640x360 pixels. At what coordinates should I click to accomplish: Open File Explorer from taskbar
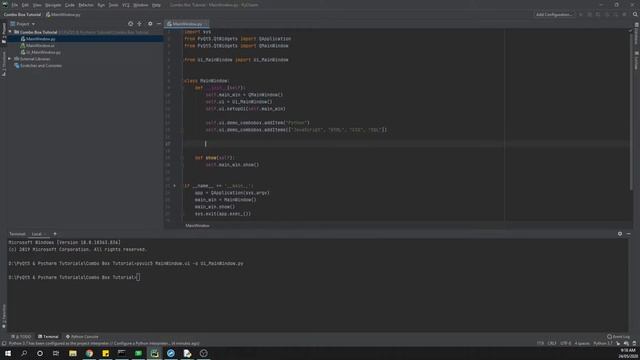(73, 353)
